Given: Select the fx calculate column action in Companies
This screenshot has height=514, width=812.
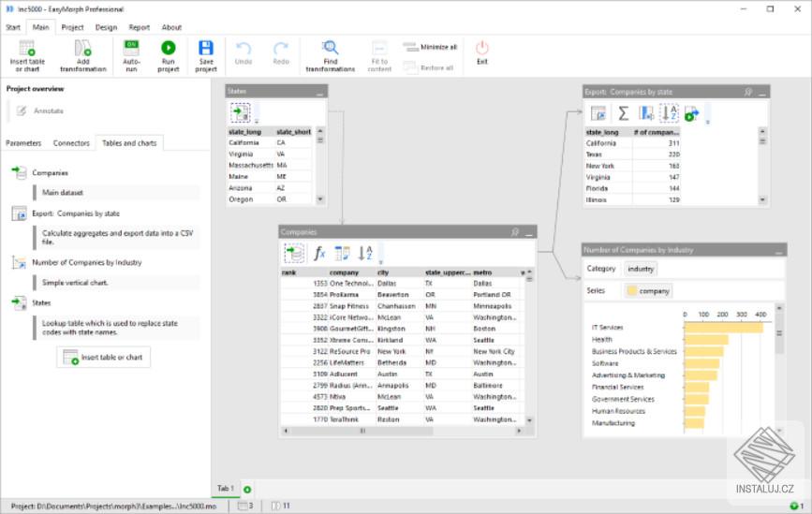Looking at the screenshot, I should (x=319, y=253).
